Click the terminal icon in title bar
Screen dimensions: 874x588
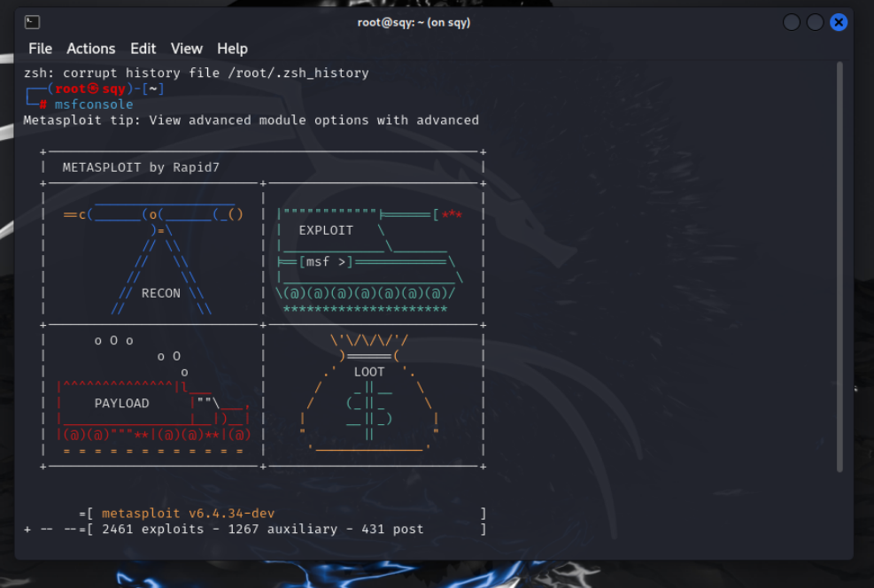(33, 22)
